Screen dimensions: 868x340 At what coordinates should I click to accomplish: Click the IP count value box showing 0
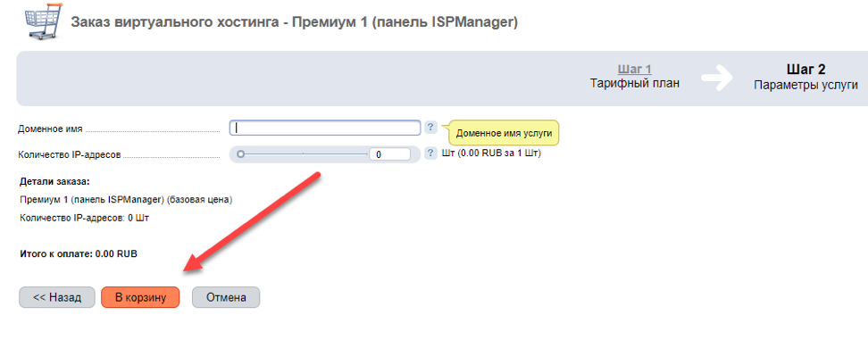(x=389, y=154)
